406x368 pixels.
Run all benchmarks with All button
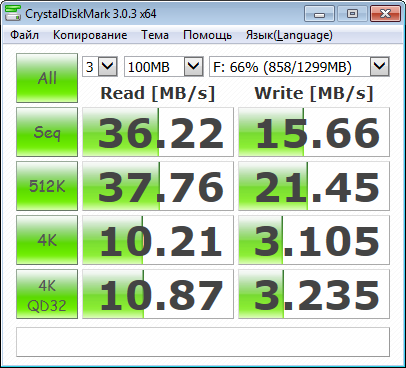click(47, 78)
